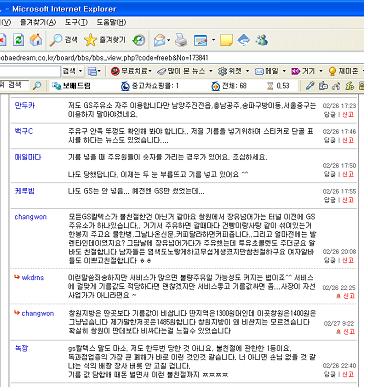
Task: Open the Edit icon dropdown arrow
Action: click(213, 41)
